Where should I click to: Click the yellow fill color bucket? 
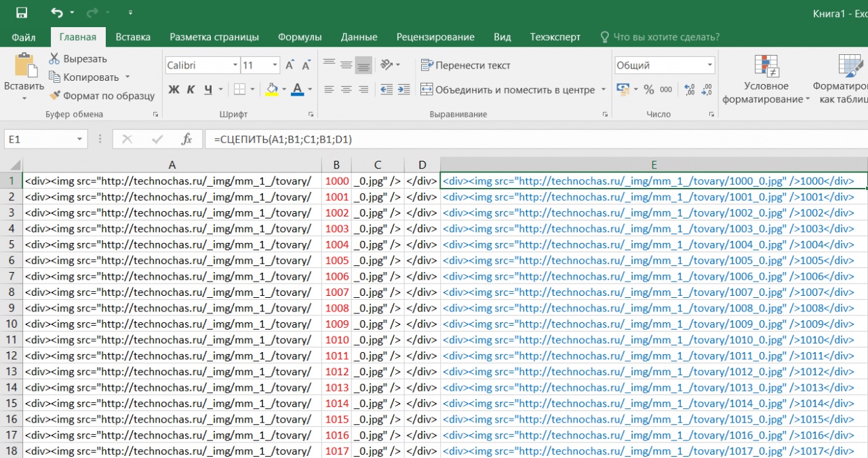[x=273, y=90]
